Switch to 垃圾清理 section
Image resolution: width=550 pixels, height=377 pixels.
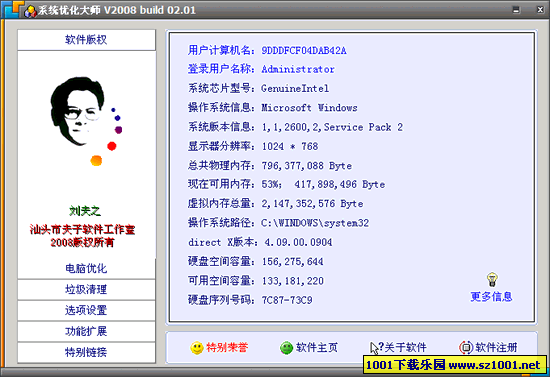[x=86, y=289]
